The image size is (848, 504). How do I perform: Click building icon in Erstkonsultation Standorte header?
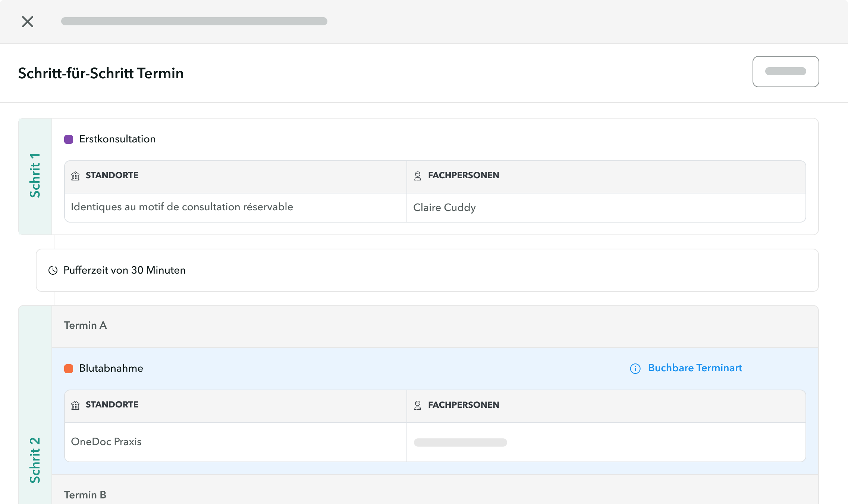point(75,176)
